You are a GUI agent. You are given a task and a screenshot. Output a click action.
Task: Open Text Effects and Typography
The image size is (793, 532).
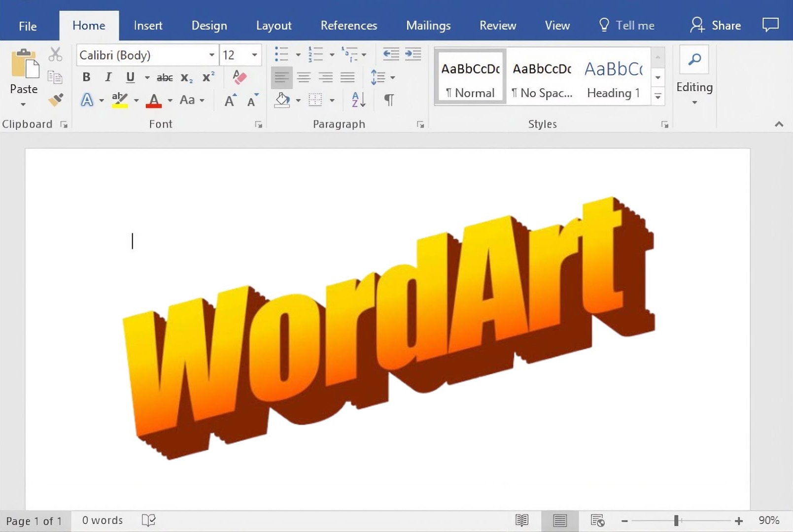(87, 100)
